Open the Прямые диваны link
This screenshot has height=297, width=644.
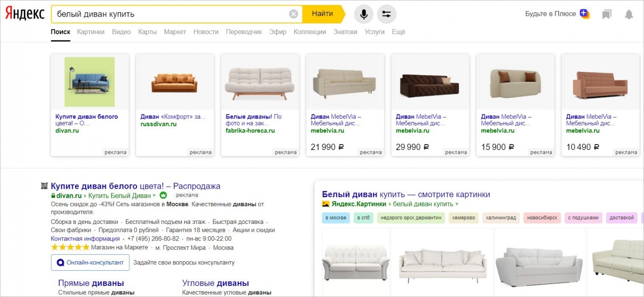click(x=91, y=283)
